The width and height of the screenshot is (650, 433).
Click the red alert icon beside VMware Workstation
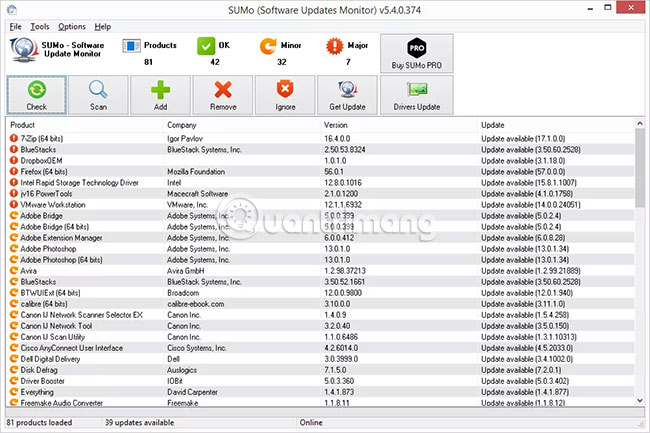14,205
